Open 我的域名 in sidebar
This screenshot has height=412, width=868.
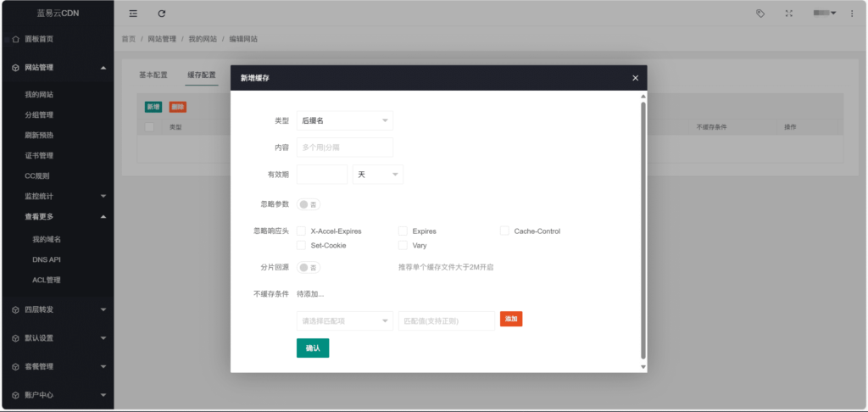pos(47,240)
